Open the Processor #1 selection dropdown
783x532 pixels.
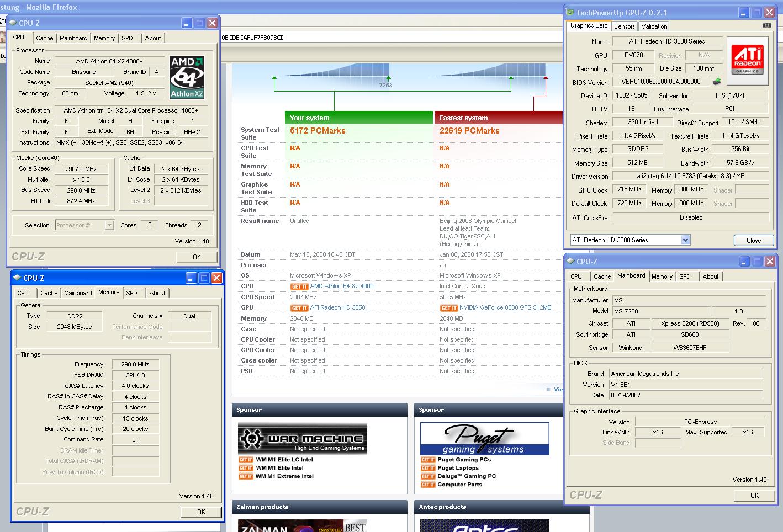pos(109,225)
